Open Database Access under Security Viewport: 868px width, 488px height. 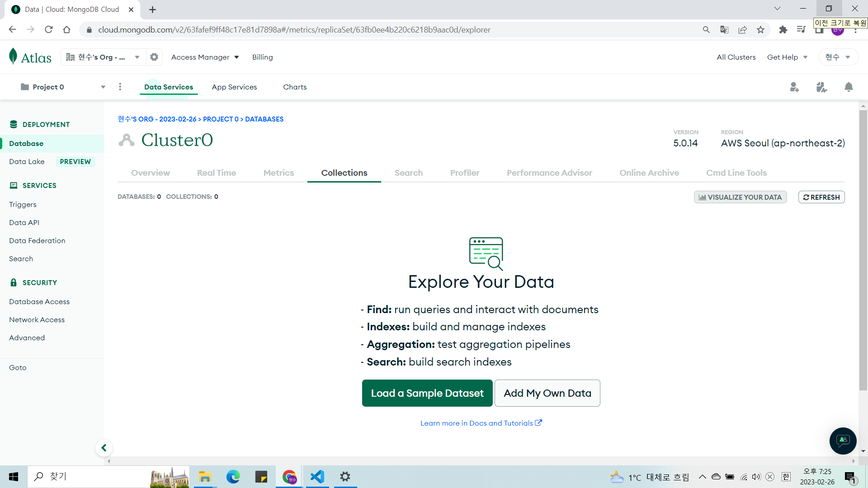point(39,302)
